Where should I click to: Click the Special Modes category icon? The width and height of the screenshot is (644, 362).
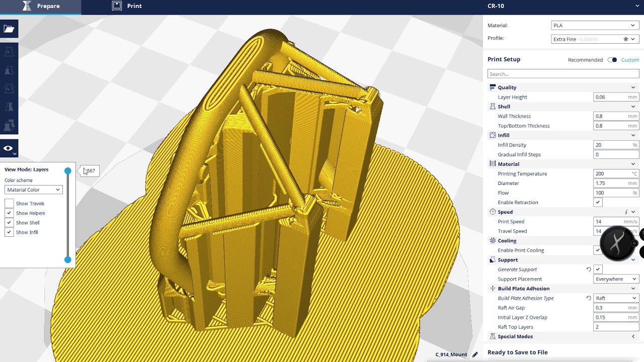pyautogui.click(x=493, y=336)
